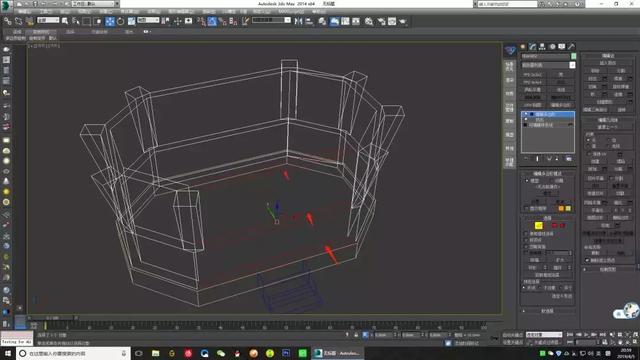Click the Select and Link tool
This screenshot has height=360, width=640.
7,21
